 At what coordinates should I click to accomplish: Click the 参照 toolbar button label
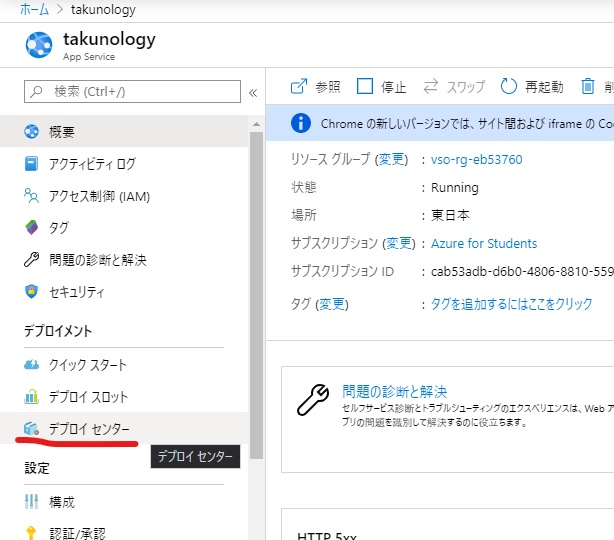328,87
